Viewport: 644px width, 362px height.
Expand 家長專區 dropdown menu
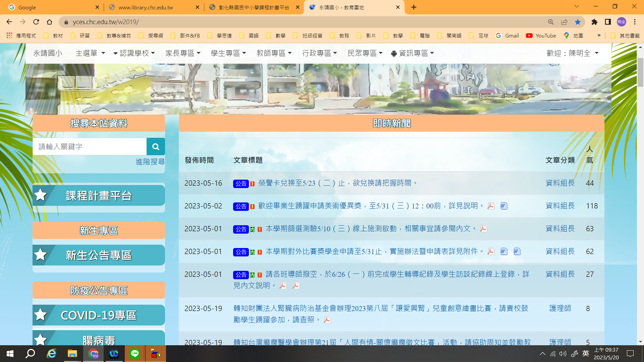[x=183, y=53]
